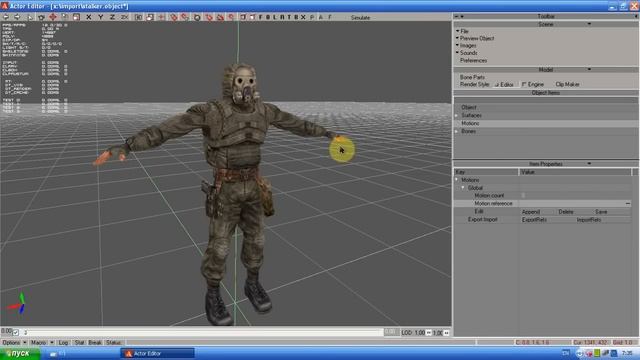This screenshot has height=360, width=640.
Task: Open the File menu in Scene panel
Action: point(464,31)
